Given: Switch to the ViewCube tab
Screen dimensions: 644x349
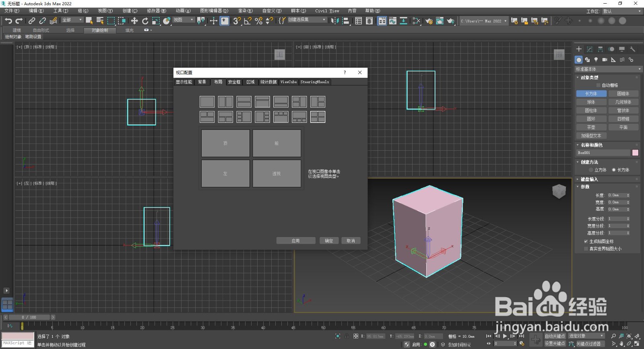Looking at the screenshot, I should click(289, 82).
